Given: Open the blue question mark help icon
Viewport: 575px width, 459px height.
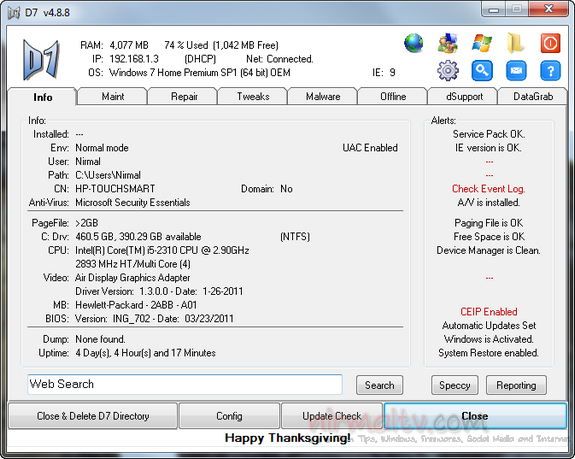Looking at the screenshot, I should (550, 70).
